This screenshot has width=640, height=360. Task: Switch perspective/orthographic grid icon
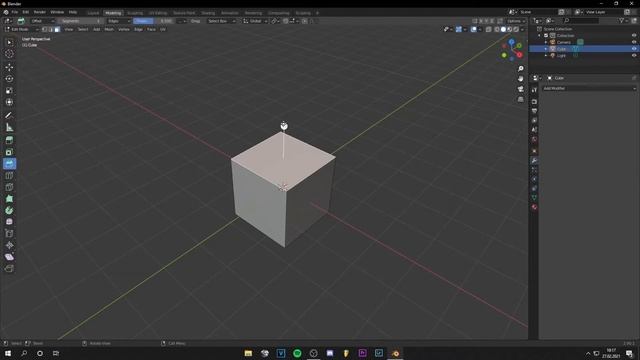click(x=520, y=99)
